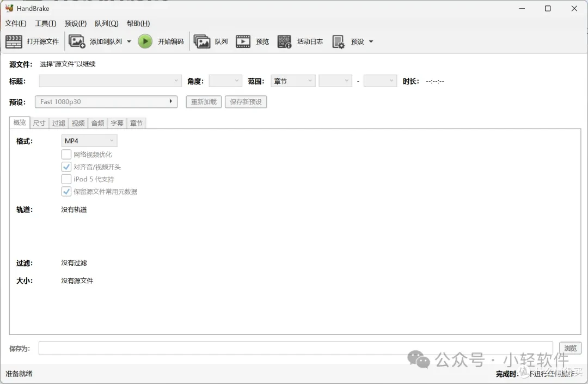Click the 没有过滤 filters text
The image size is (588, 384).
click(74, 263)
